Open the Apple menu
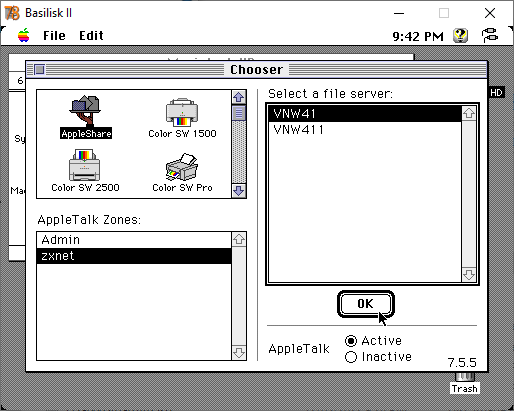Image resolution: width=514 pixels, height=411 pixels. point(24,35)
